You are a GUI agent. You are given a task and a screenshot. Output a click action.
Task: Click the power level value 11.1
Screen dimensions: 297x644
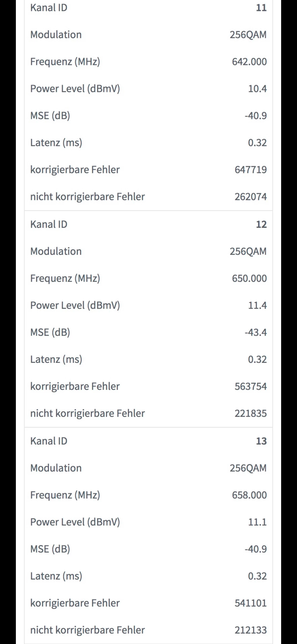click(x=257, y=522)
